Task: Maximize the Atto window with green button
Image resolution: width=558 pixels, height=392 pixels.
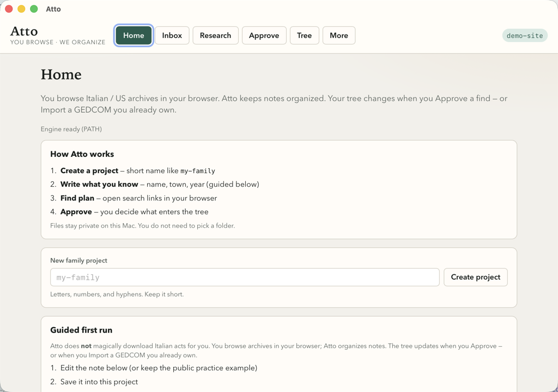Action: pyautogui.click(x=34, y=9)
